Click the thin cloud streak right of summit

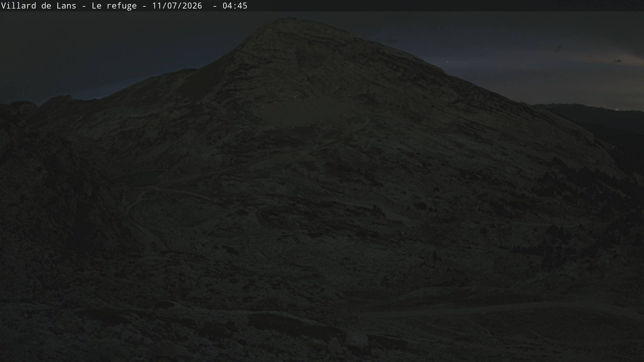click(391, 41)
